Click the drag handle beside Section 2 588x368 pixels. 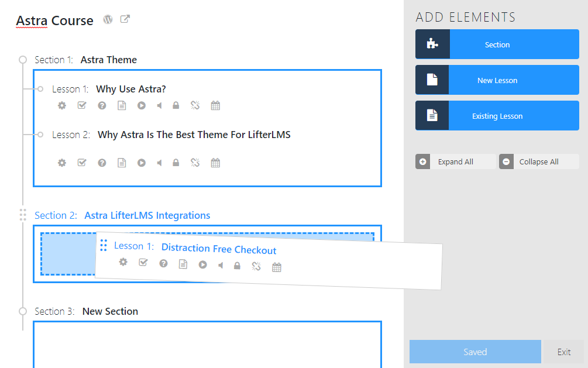click(23, 215)
